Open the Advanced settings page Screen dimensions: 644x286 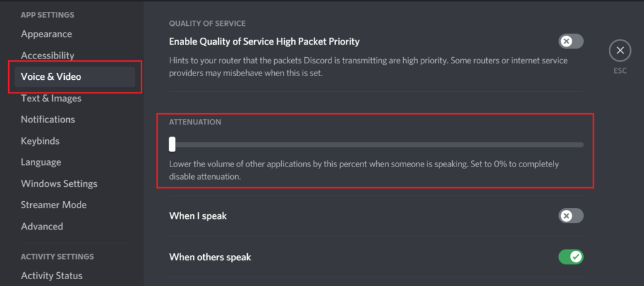[42, 226]
